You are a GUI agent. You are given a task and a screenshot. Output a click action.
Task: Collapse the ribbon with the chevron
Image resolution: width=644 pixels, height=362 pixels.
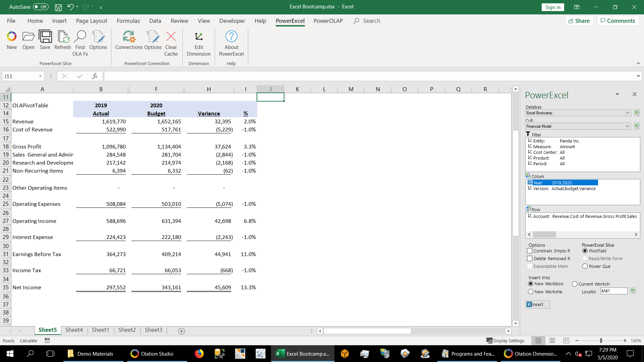pyautogui.click(x=638, y=63)
